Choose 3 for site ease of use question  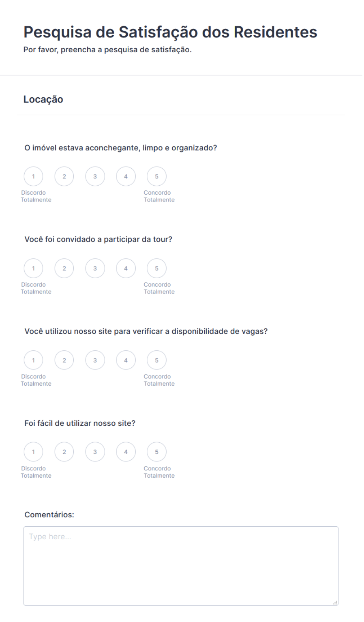(x=95, y=452)
